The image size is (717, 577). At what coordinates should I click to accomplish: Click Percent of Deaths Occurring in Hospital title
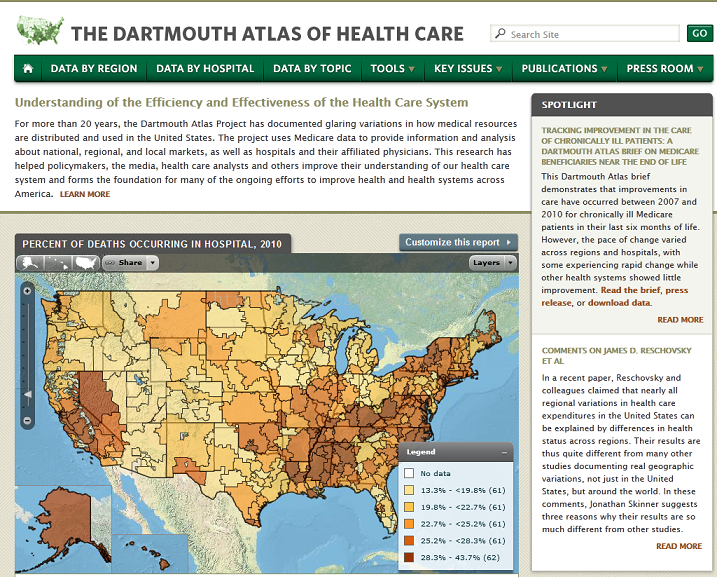point(152,244)
